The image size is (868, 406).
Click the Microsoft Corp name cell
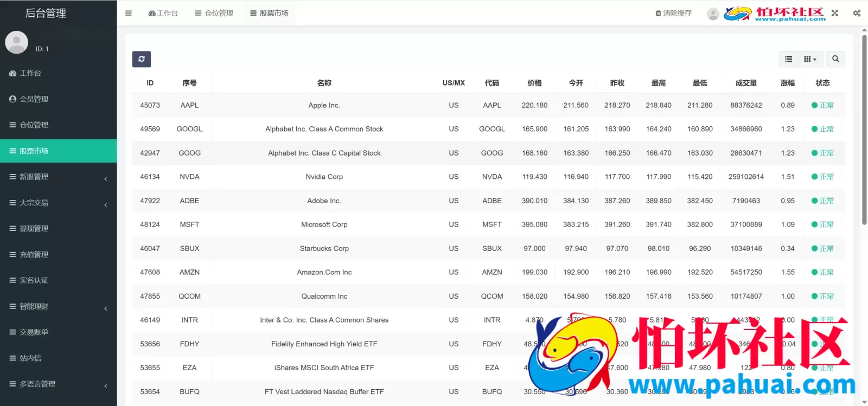tap(324, 224)
